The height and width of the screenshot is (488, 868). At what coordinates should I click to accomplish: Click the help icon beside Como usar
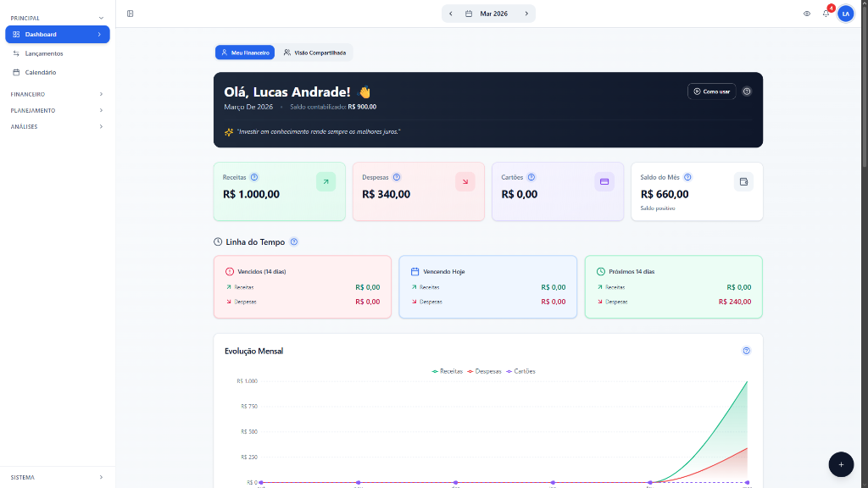(x=747, y=91)
